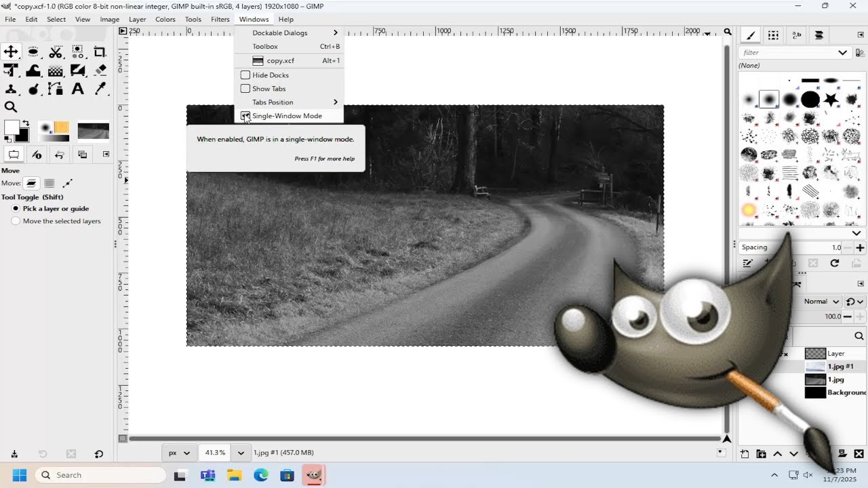Viewport: 868px width, 488px height.
Task: Toggle Hide Docks checkbox
Action: click(245, 75)
